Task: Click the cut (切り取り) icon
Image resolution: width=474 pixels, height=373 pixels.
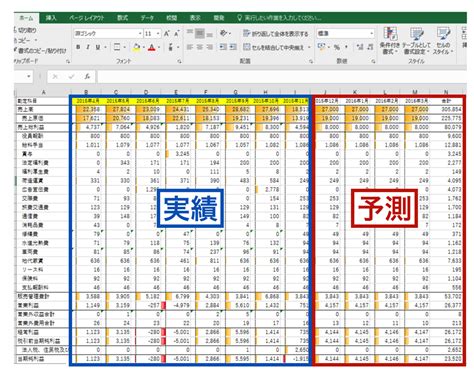Action: pos(15,30)
